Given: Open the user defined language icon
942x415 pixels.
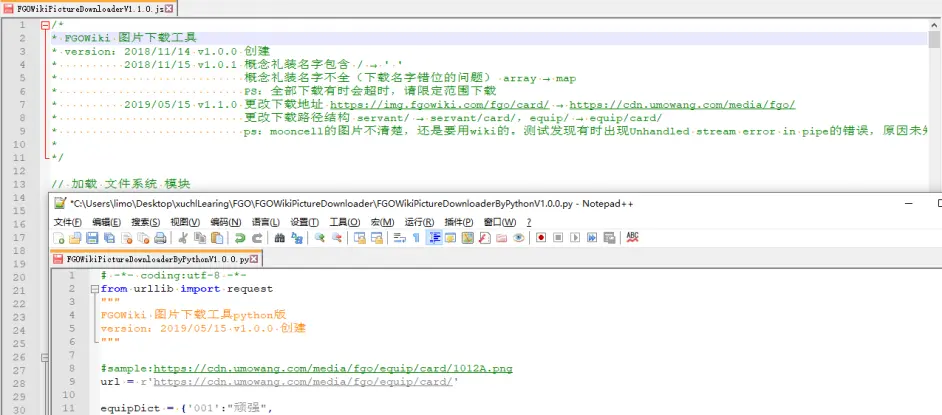Looking at the screenshot, I should click(x=451, y=238).
